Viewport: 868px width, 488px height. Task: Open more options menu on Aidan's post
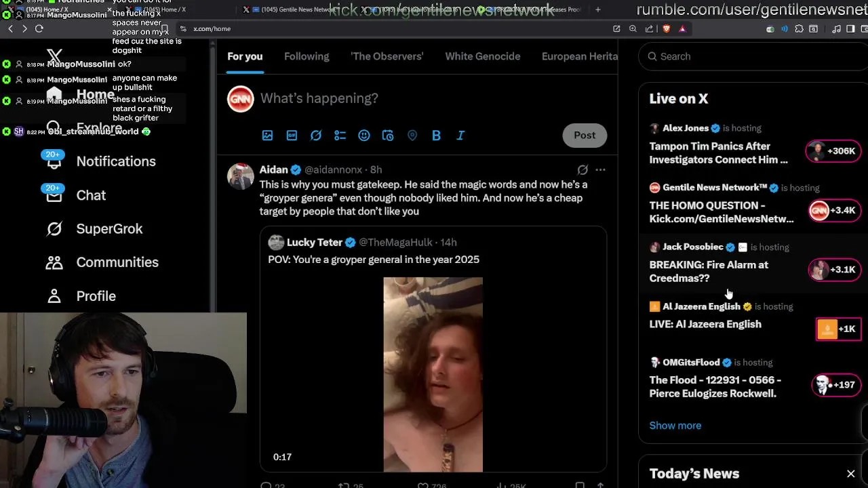pyautogui.click(x=600, y=170)
